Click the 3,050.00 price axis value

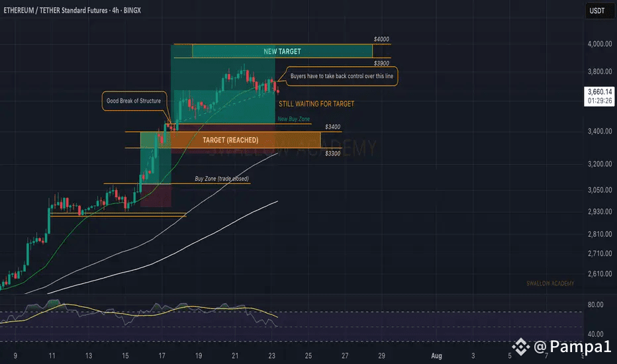600,190
